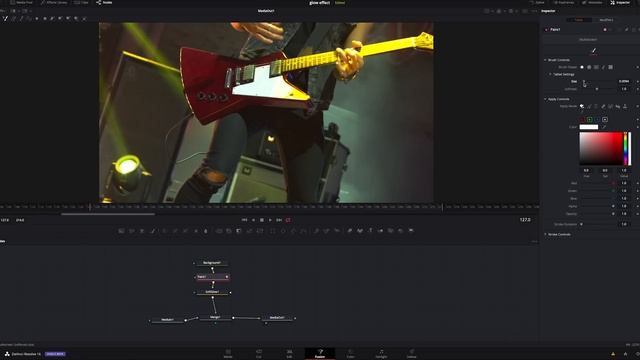640x360 pixels.
Task: Pick the Erase apply mode icon
Action: [603, 107]
